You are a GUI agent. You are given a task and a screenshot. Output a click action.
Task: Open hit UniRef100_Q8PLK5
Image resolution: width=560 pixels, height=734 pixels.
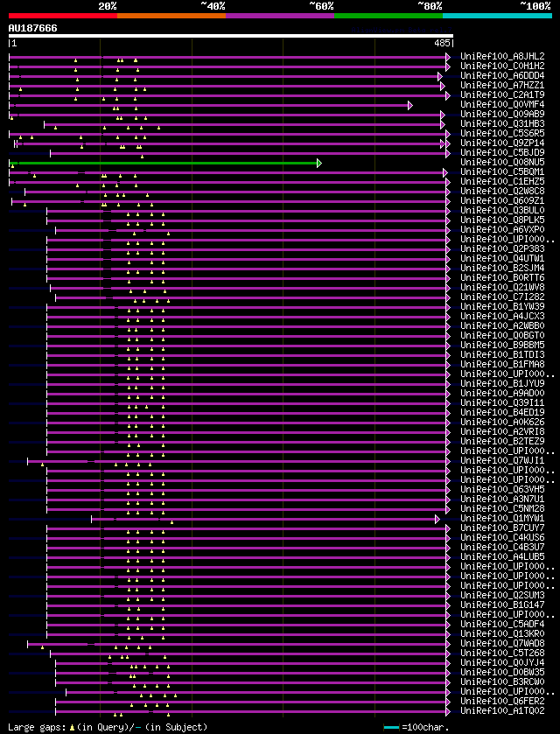[x=502, y=220]
